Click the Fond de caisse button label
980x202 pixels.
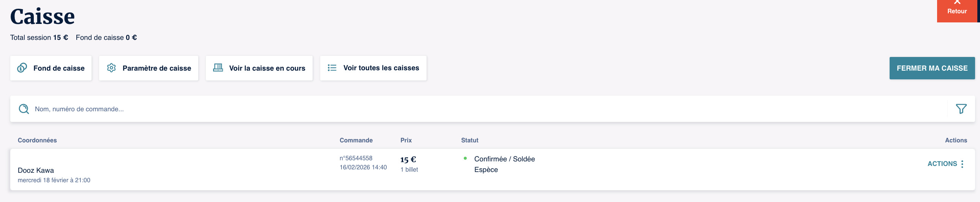59,68
